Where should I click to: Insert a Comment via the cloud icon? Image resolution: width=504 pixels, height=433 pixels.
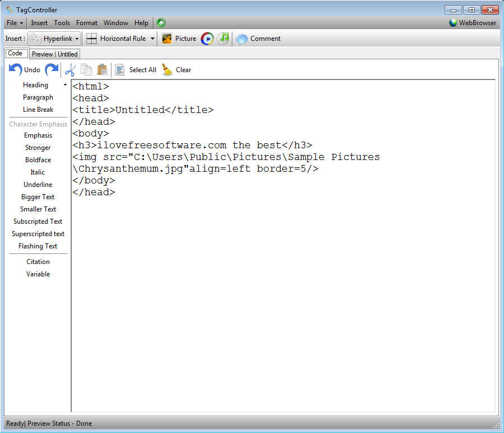[x=242, y=38]
